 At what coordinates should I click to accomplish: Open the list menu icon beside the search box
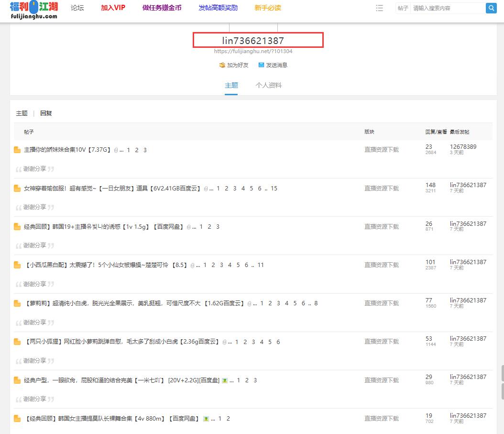tap(380, 8)
